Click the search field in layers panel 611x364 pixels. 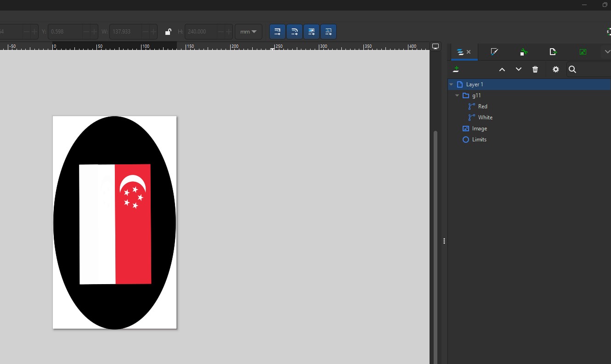pos(589,69)
